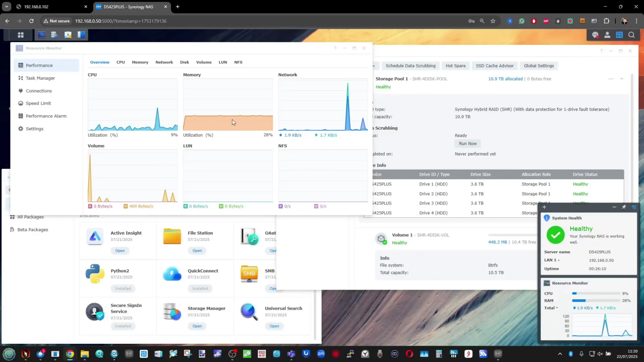The width and height of the screenshot is (644, 362).
Task: Open Storage Manager with its Open button
Action: click(x=197, y=326)
